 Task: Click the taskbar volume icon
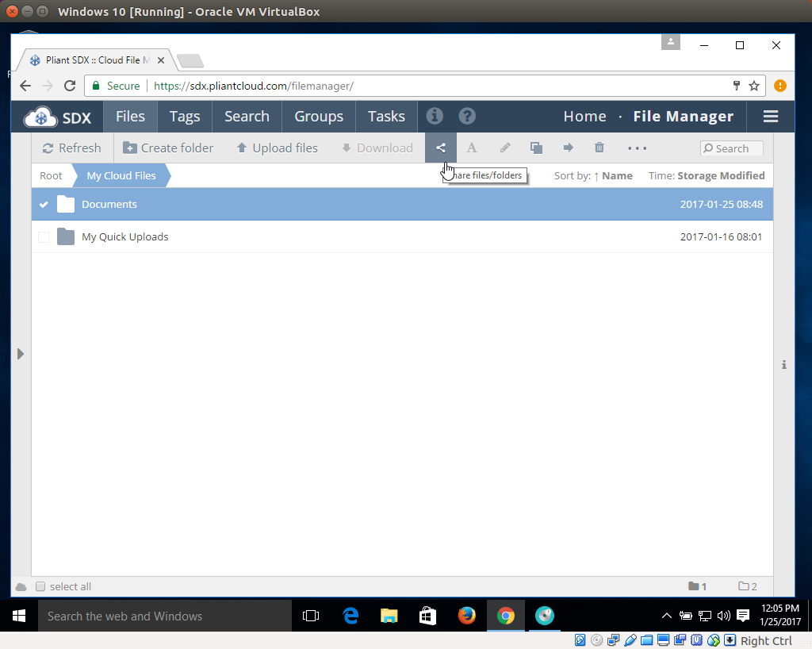723,616
